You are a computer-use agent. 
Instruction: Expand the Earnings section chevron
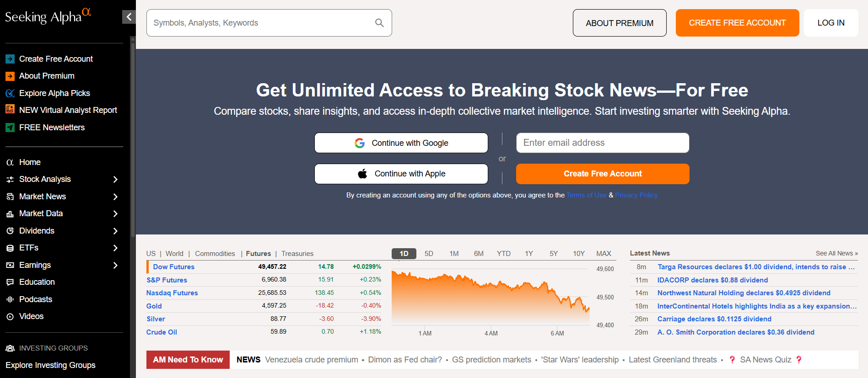[x=115, y=265]
